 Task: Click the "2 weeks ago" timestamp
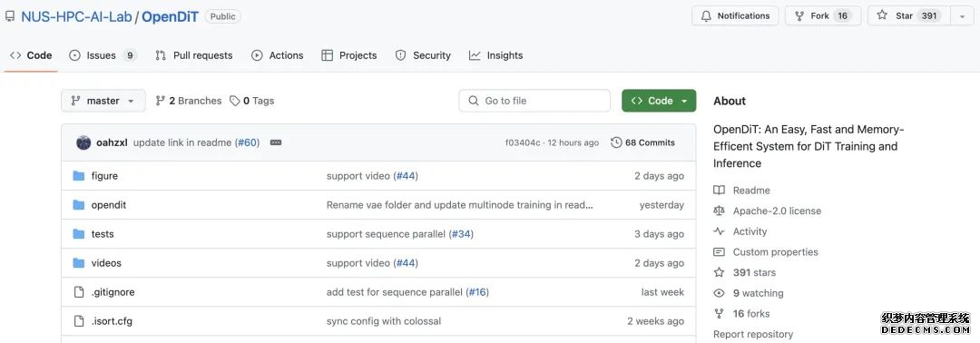(x=656, y=321)
